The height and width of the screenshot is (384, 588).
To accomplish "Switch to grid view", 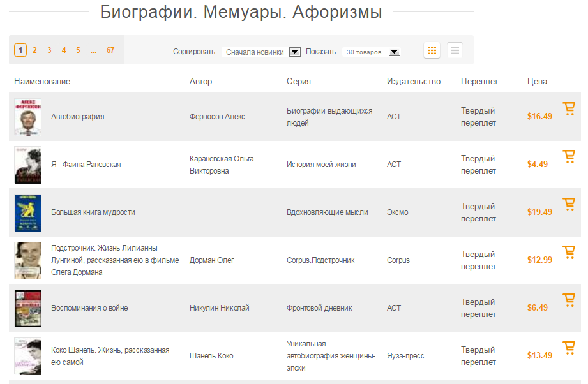I will click(x=432, y=50).
